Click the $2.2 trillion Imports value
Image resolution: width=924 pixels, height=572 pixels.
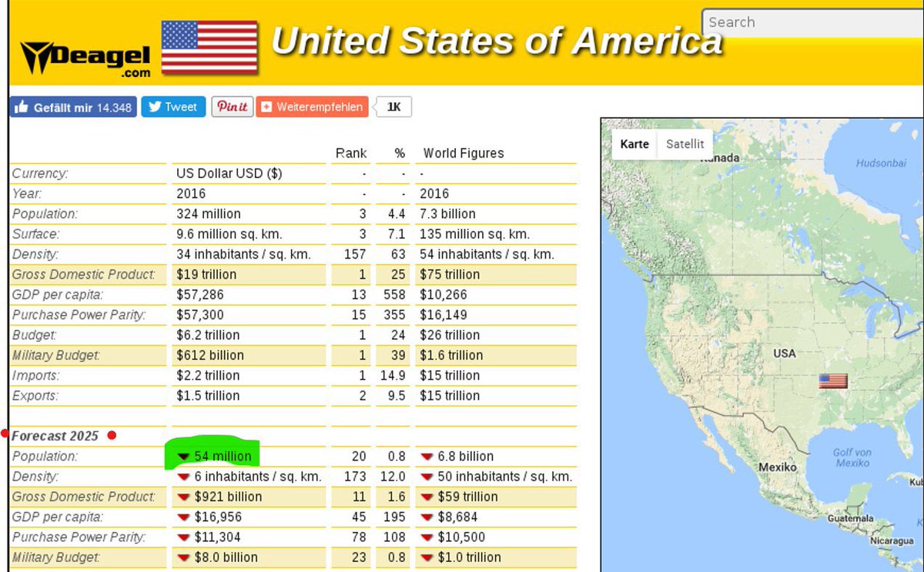pos(208,375)
